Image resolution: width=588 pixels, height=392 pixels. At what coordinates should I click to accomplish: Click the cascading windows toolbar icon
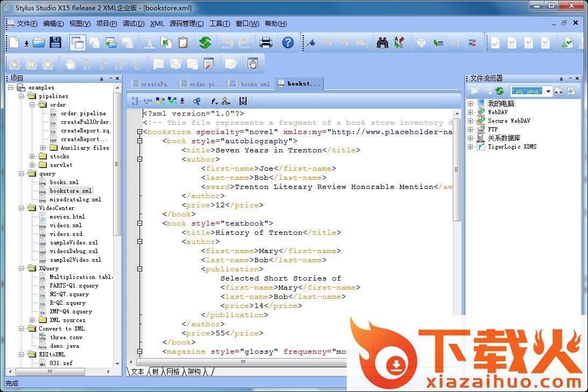point(78,43)
